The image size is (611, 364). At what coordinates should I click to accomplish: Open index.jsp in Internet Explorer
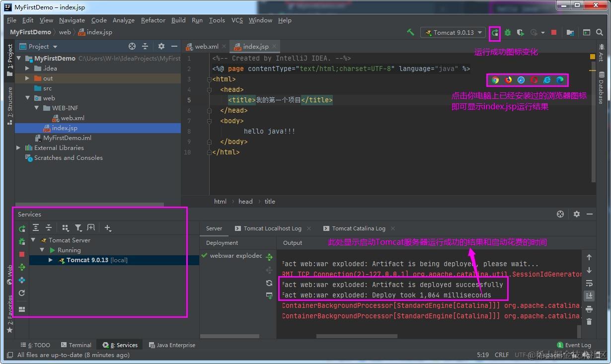click(547, 80)
